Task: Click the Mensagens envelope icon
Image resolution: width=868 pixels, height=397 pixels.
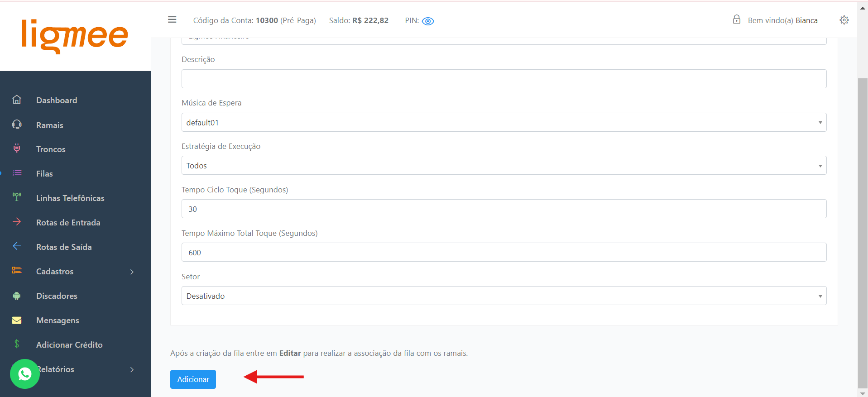Action: click(x=17, y=320)
